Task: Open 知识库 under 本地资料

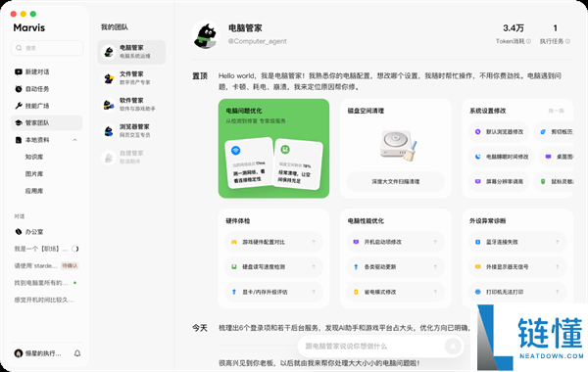Action: point(34,157)
